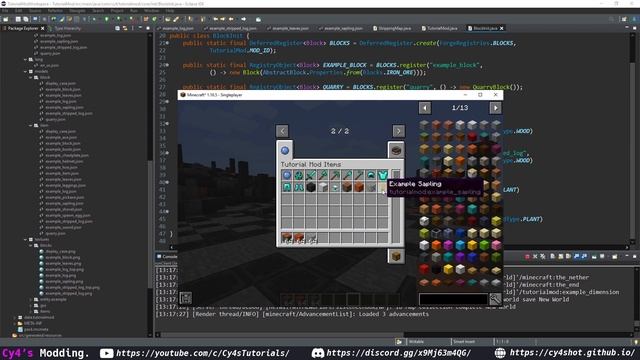Image resolution: width=640 pixels, height=360 pixels.
Task: Click the Debug bug icon in the Eclipse toolbar
Action: 94,19
